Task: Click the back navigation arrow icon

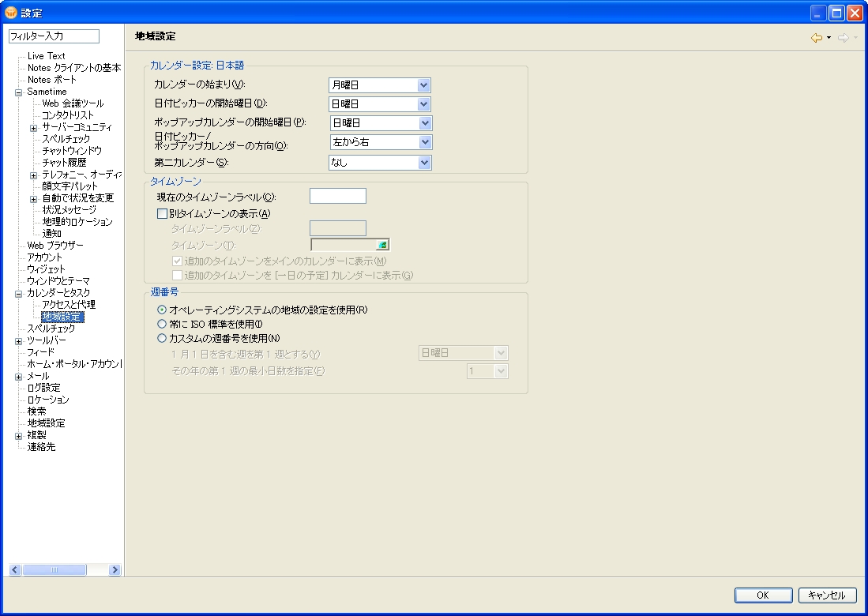Action: point(816,38)
